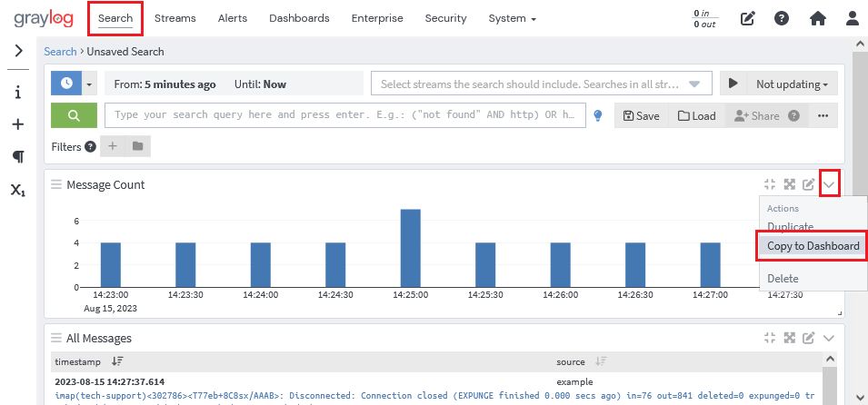Click the Search breadcrumb link
The height and width of the screenshot is (405, 868).
coord(60,52)
